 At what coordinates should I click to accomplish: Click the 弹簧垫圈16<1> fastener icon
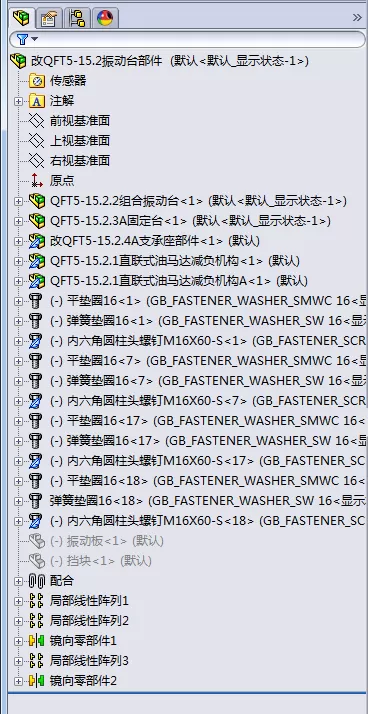36,321
